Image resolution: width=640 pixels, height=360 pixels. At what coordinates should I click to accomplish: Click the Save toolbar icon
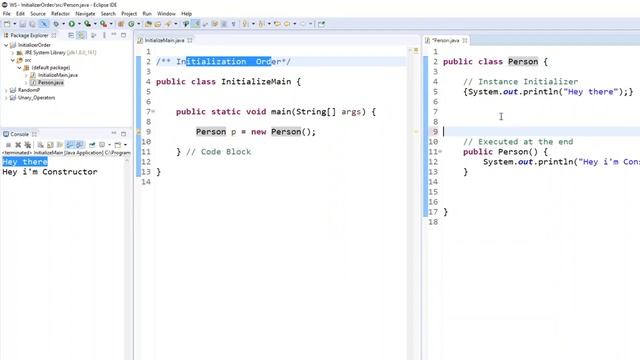pos(22,24)
